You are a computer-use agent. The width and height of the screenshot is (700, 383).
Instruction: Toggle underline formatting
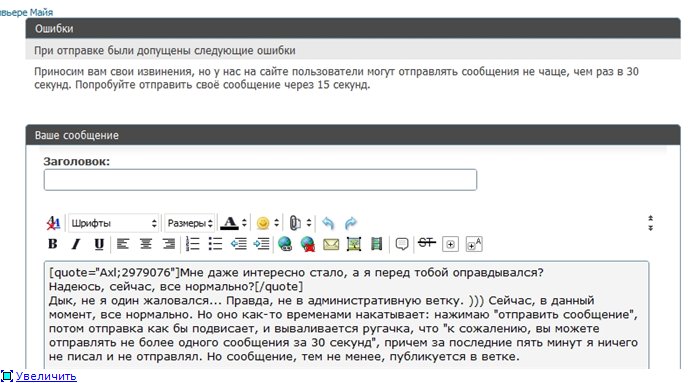pyautogui.click(x=99, y=244)
